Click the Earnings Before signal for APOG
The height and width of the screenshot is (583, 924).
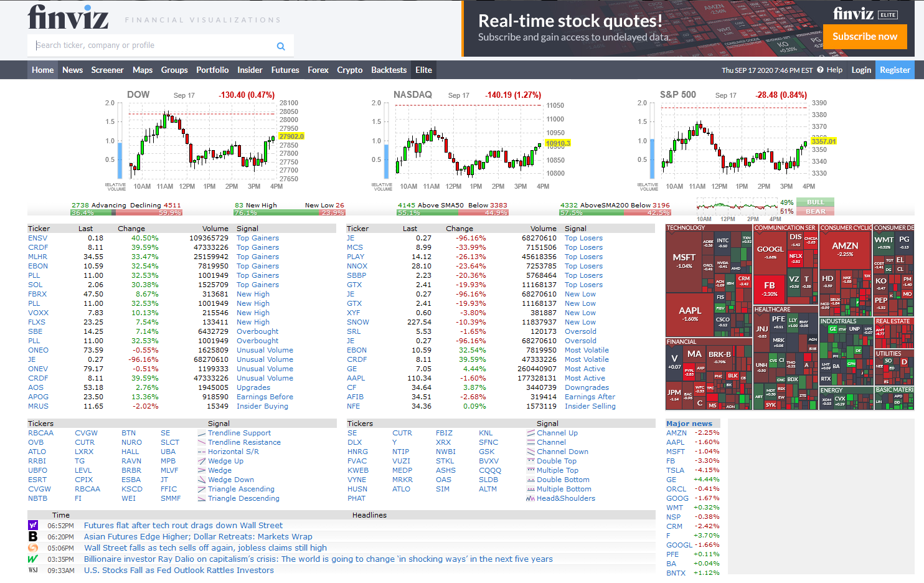pos(265,397)
